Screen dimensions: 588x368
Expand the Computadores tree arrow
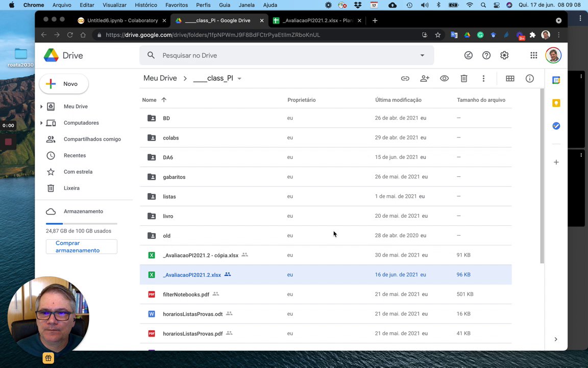pyautogui.click(x=41, y=123)
